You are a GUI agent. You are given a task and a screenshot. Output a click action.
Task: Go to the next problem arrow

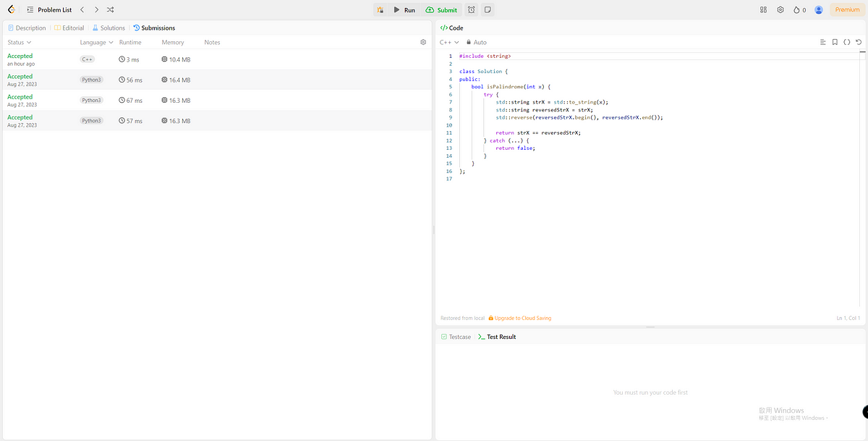pos(96,10)
